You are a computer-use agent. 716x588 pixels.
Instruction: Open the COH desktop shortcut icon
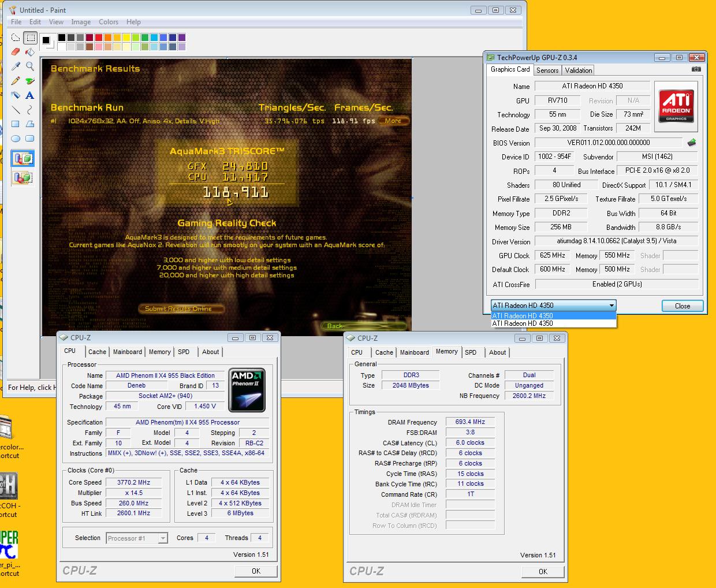tap(9, 486)
